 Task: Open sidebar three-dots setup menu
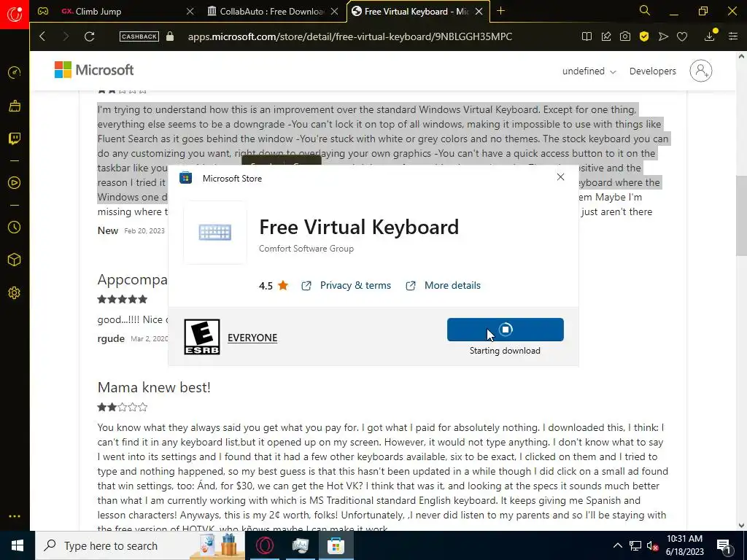click(x=15, y=516)
